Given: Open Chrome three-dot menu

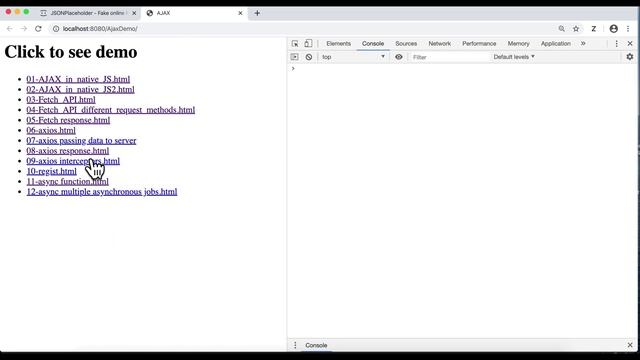Looking at the screenshot, I should click(628, 29).
